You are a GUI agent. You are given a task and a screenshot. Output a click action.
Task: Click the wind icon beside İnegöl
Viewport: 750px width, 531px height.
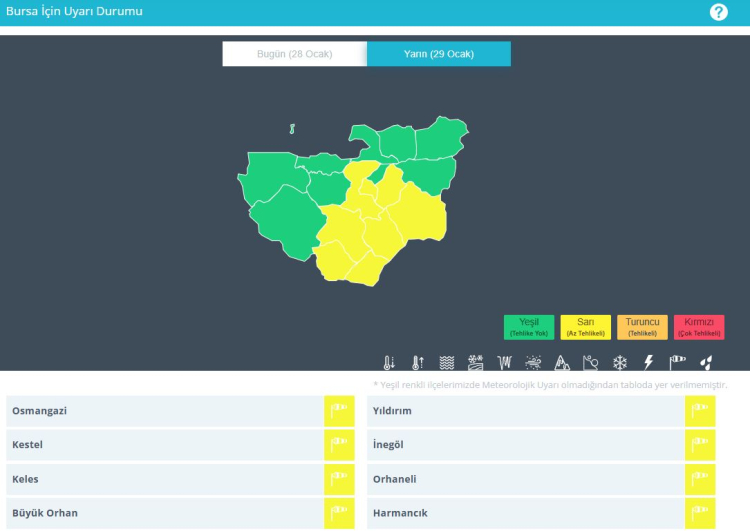click(700, 445)
